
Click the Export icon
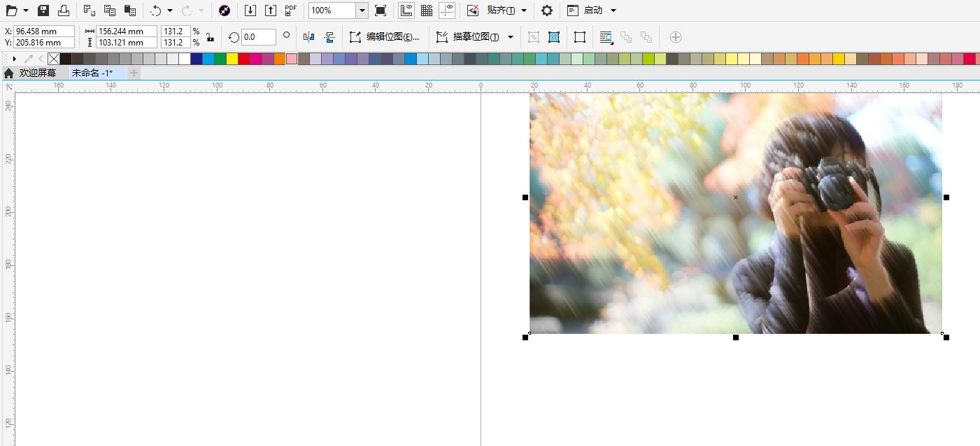[x=271, y=11]
